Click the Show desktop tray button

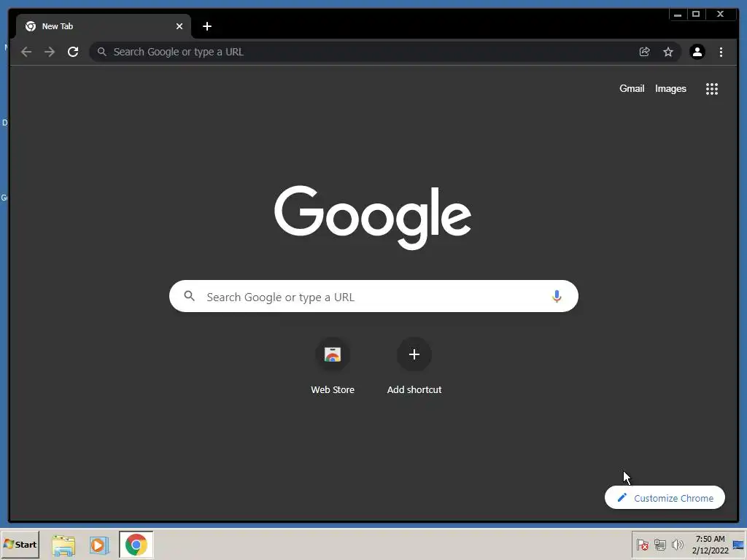click(739, 544)
